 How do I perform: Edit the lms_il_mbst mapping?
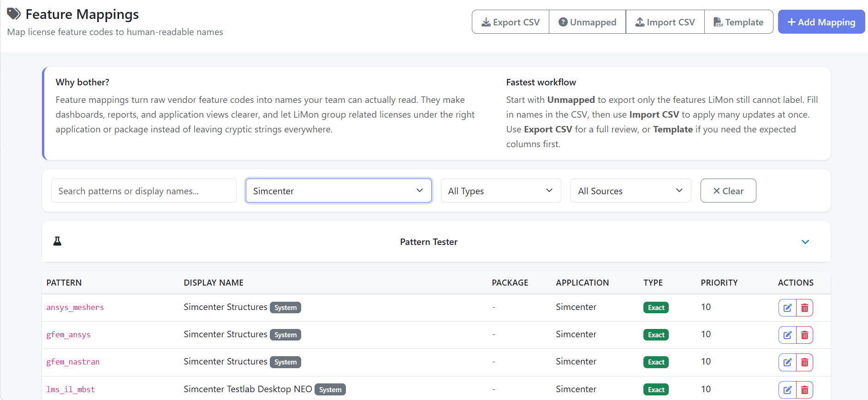pyautogui.click(x=787, y=390)
